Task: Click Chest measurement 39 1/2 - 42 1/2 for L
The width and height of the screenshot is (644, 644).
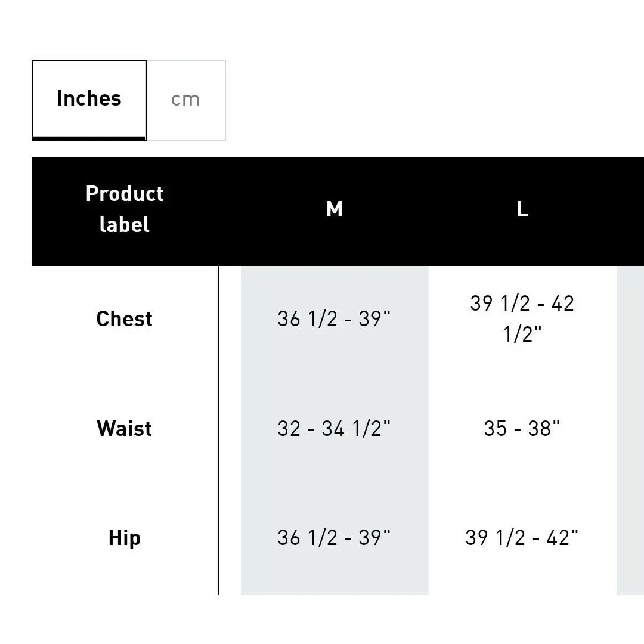Action: (522, 318)
